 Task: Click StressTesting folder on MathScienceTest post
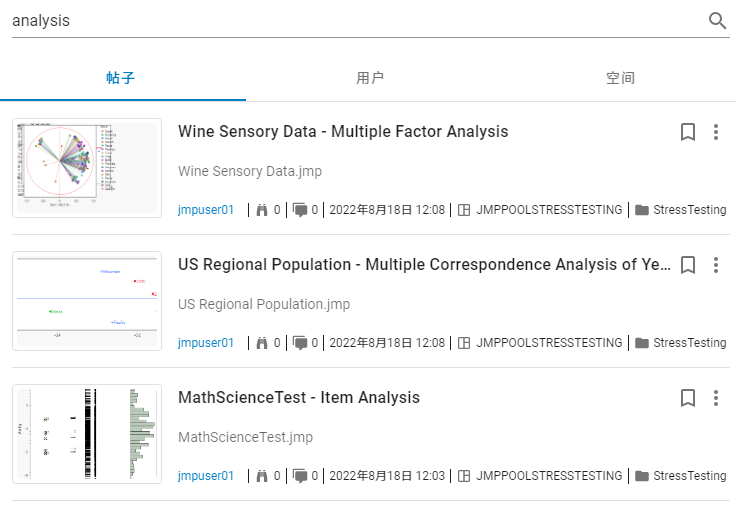(x=690, y=476)
